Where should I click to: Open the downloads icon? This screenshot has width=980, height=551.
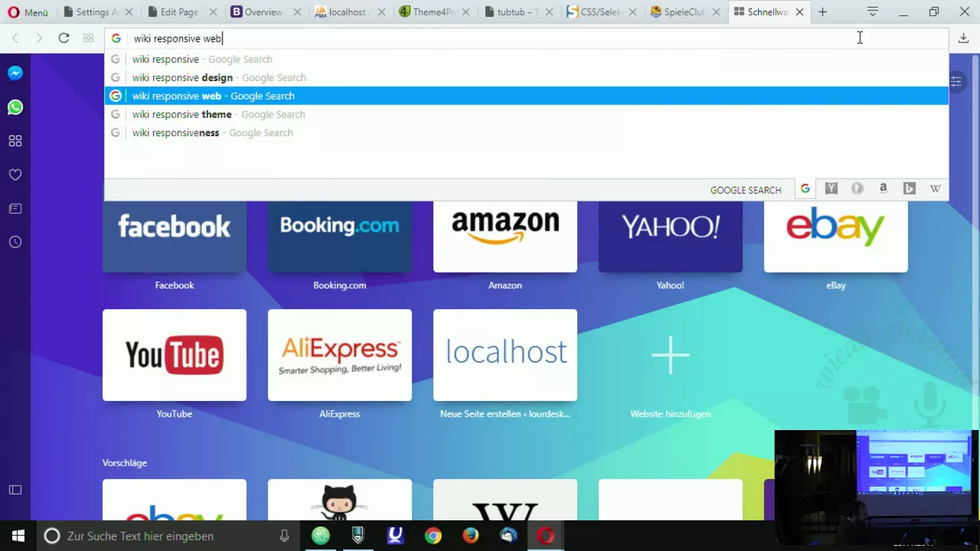coord(963,38)
